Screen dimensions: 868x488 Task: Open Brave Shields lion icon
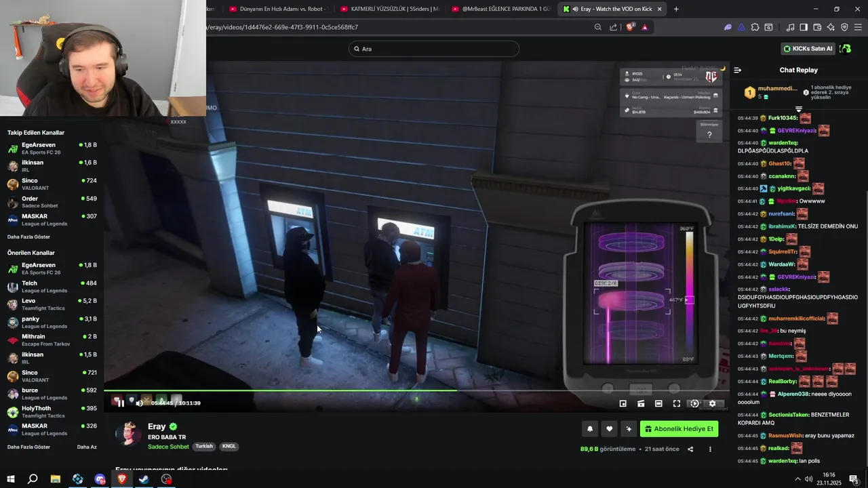coord(630,27)
